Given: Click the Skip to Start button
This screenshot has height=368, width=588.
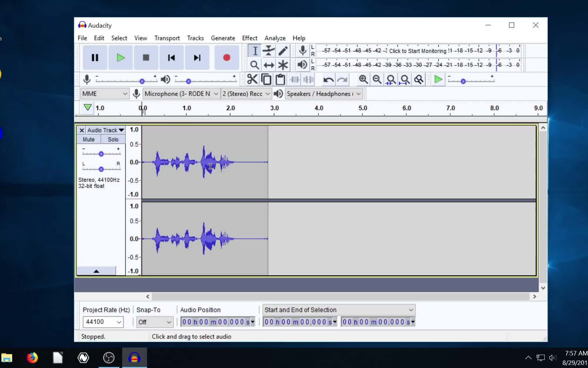Looking at the screenshot, I should tap(171, 58).
